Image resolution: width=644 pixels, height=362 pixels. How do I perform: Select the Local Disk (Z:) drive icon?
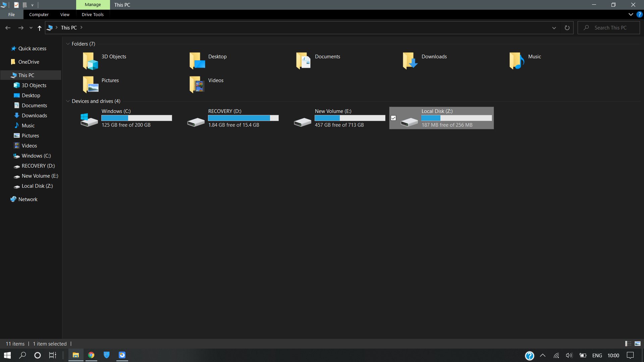pos(409,122)
